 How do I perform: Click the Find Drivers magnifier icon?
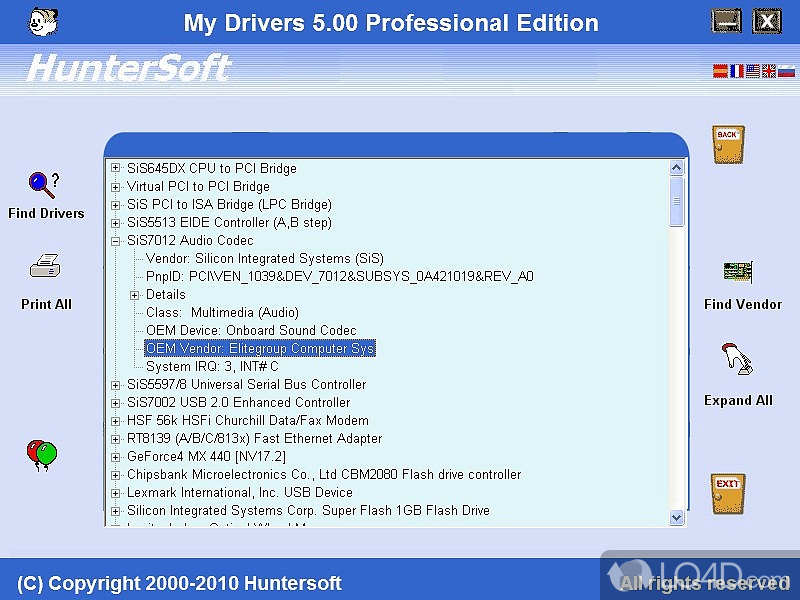coord(44,185)
